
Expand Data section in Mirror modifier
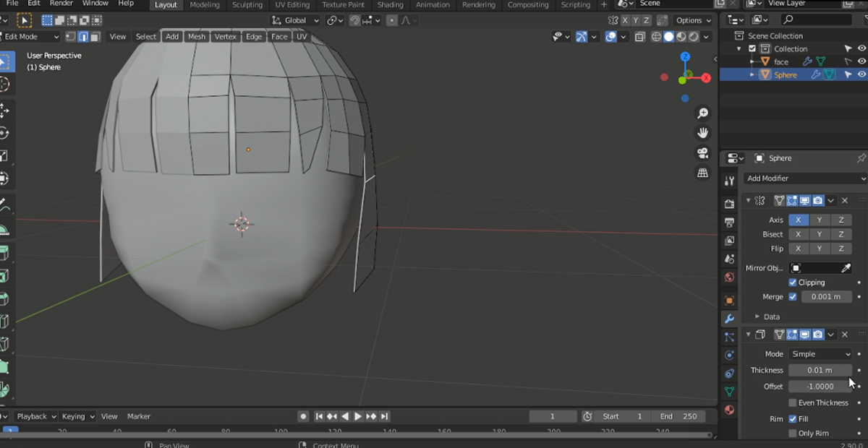click(767, 316)
